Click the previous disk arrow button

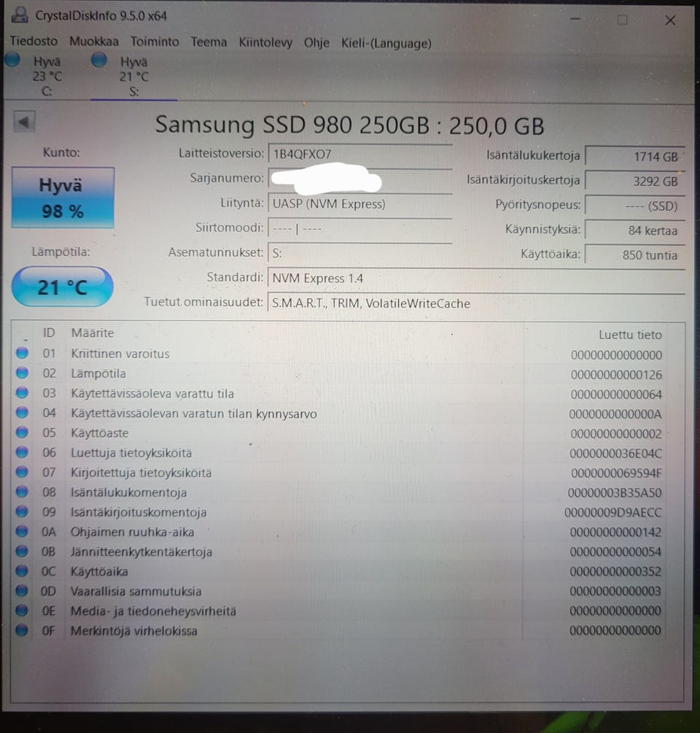(x=24, y=122)
